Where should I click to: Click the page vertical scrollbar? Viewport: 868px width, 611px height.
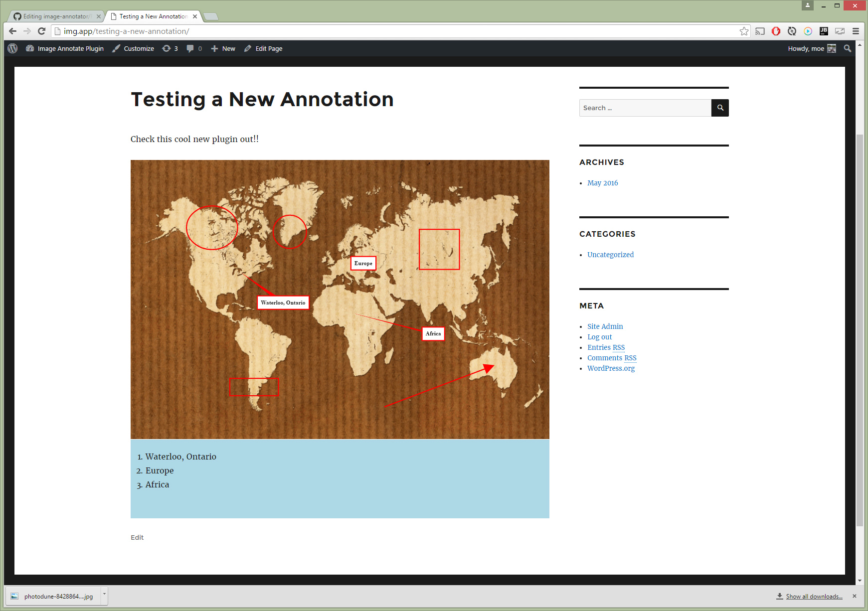click(x=860, y=330)
